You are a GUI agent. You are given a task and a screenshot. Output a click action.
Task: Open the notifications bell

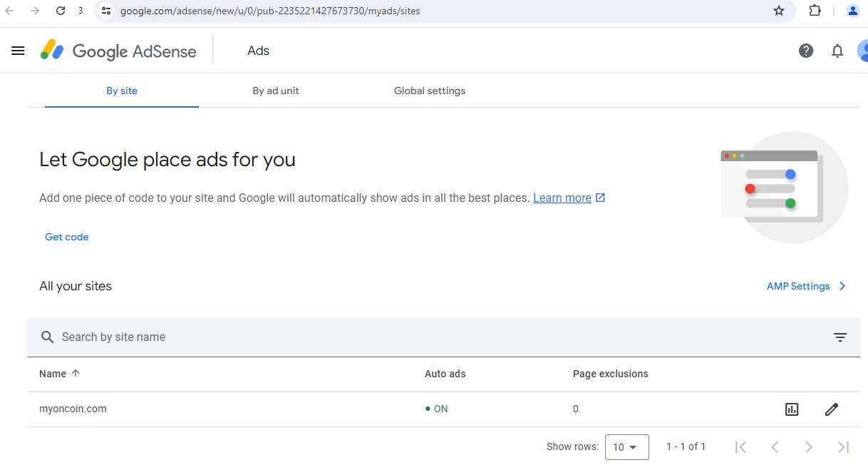tap(838, 51)
